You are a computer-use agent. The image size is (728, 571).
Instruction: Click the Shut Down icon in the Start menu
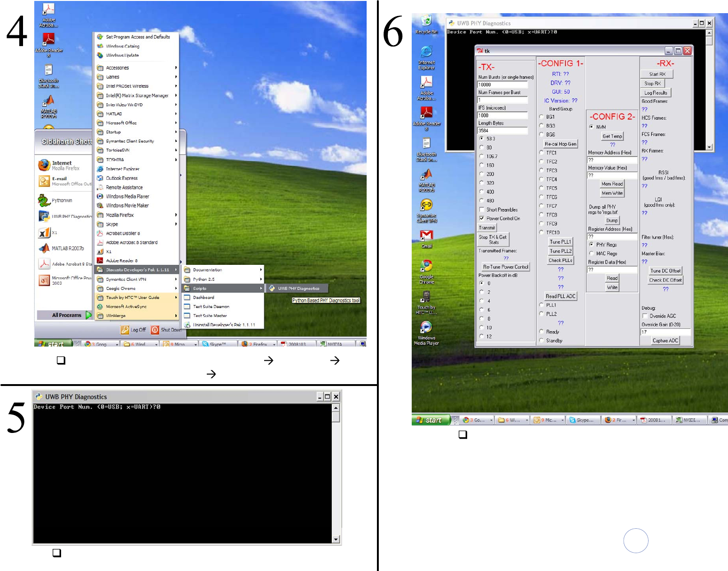pyautogui.click(x=155, y=330)
